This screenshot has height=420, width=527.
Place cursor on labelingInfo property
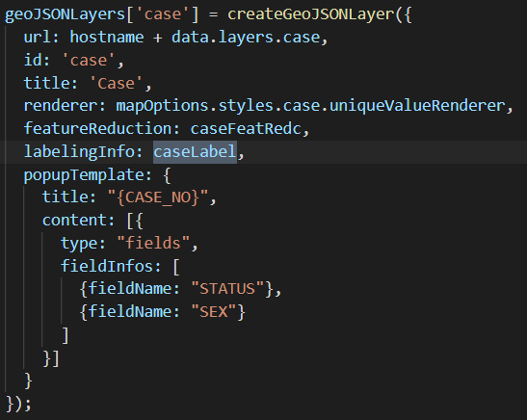[x=79, y=152]
